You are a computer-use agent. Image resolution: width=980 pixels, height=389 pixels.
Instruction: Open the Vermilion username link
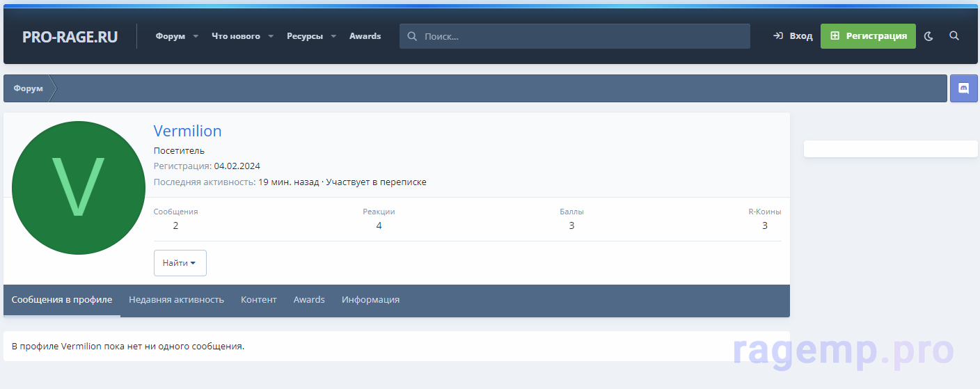[x=187, y=131]
